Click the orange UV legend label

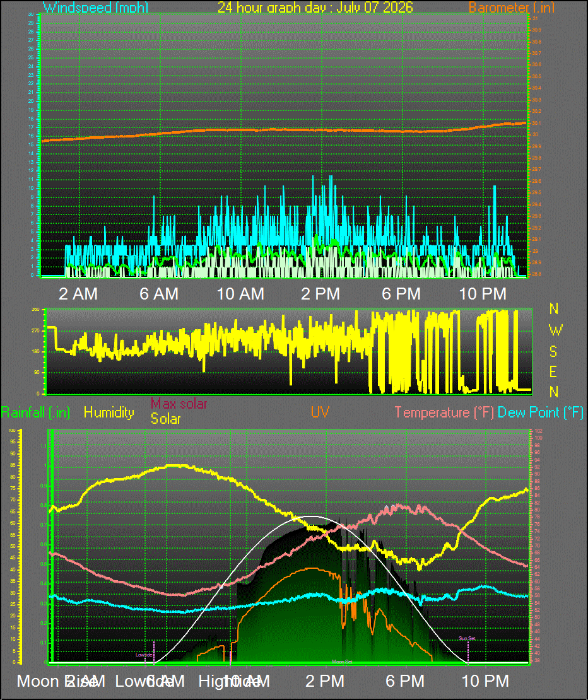(x=320, y=412)
